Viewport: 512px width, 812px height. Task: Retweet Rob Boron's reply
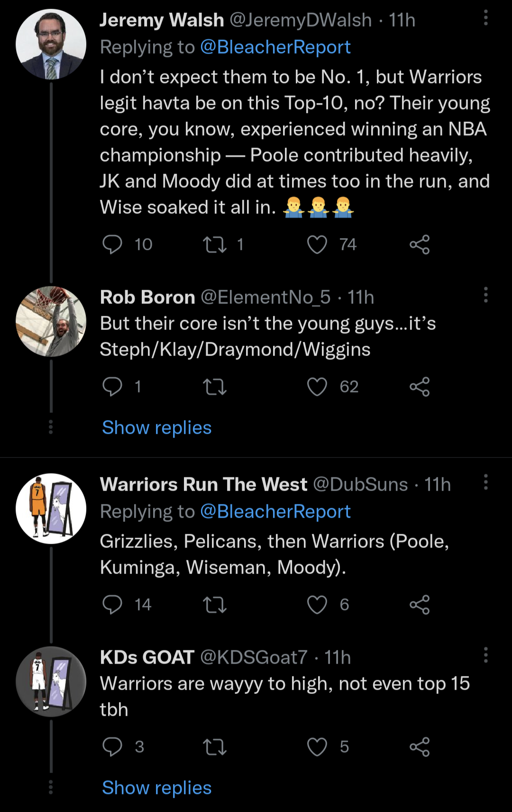[215, 387]
